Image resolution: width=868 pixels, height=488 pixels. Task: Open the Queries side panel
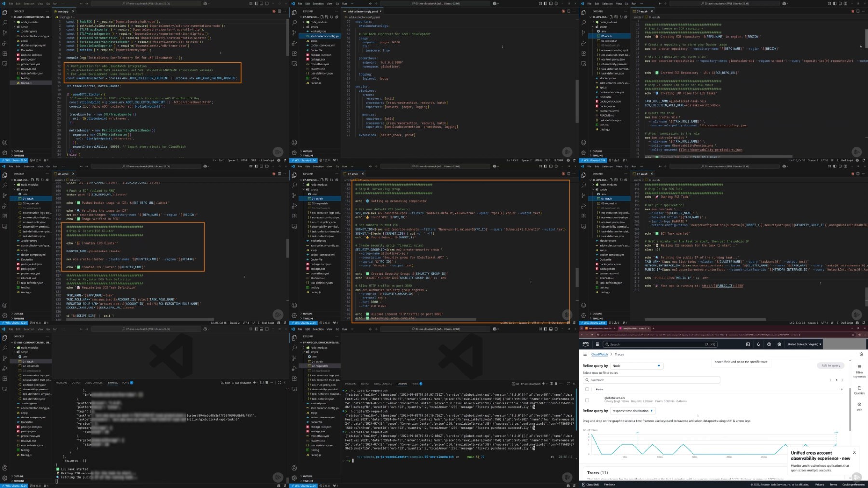click(859, 390)
